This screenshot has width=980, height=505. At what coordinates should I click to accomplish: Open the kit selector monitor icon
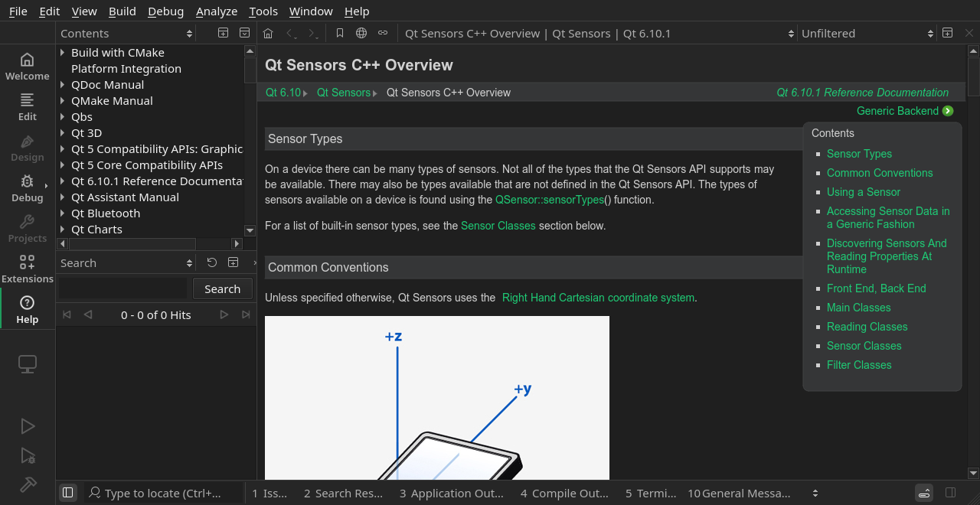28,364
